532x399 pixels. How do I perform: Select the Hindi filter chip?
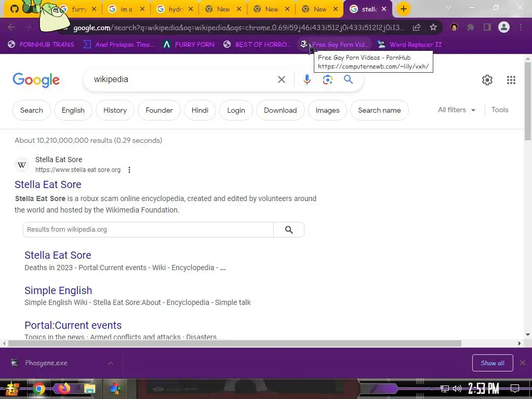(x=200, y=110)
